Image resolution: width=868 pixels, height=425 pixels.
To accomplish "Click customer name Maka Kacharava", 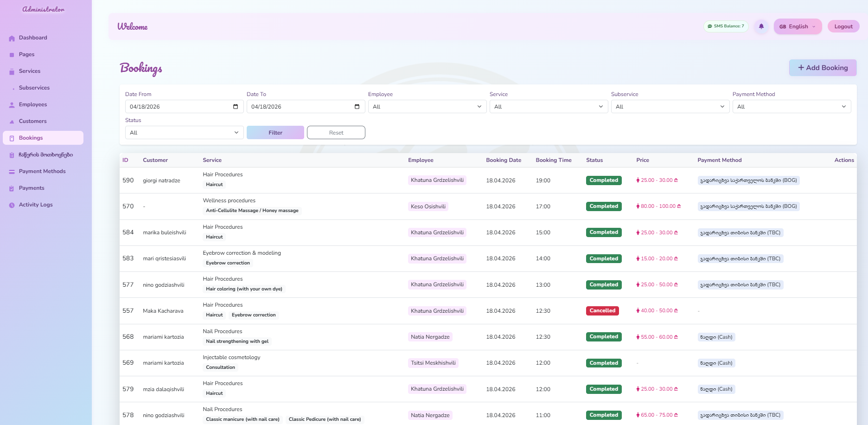I will pyautogui.click(x=163, y=311).
